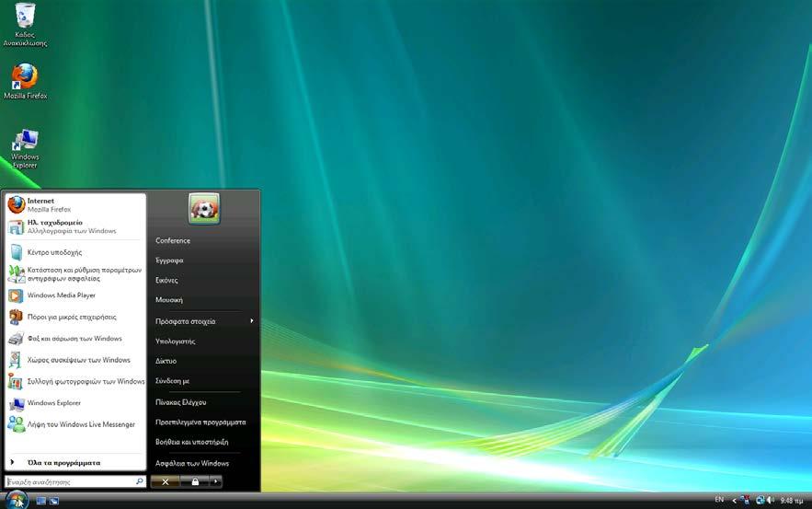812x509 pixels.
Task: Open Ηλ. ταχυδρομείο Windows Mail entry
Action: (x=75, y=226)
